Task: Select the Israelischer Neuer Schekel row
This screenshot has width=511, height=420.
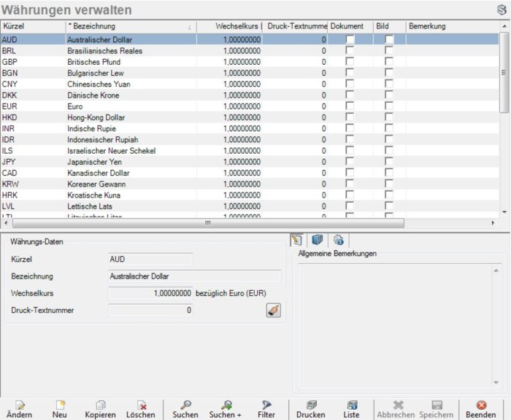Action: coord(250,151)
